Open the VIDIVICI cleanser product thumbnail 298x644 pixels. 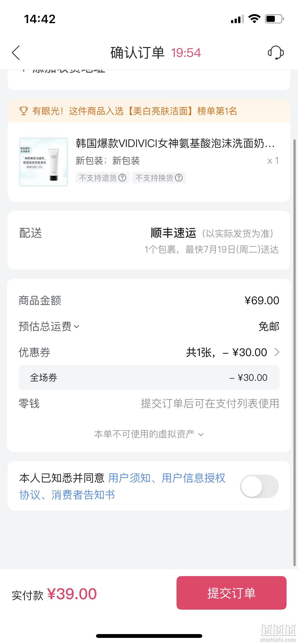tap(44, 162)
